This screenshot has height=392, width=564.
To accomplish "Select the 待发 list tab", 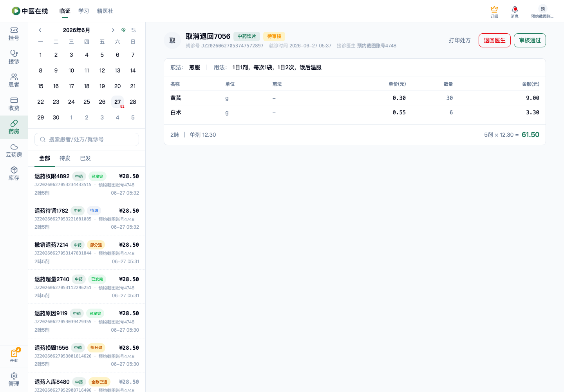I will coord(65,158).
